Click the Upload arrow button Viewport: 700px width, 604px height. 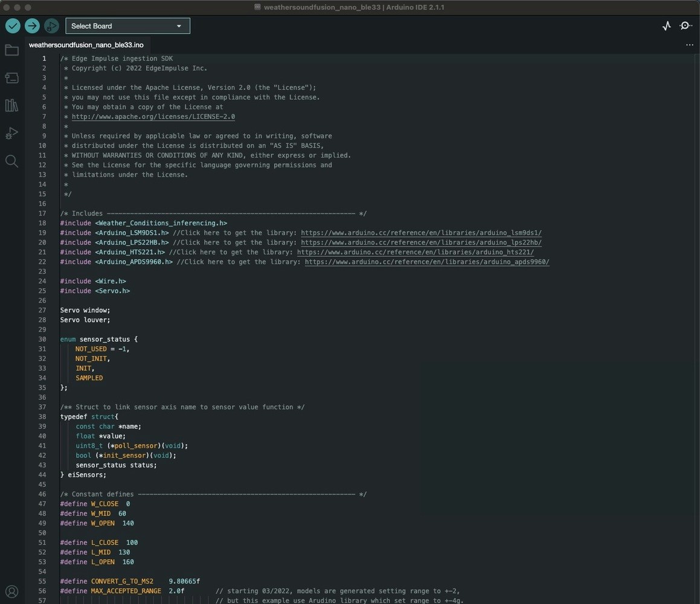coord(32,26)
